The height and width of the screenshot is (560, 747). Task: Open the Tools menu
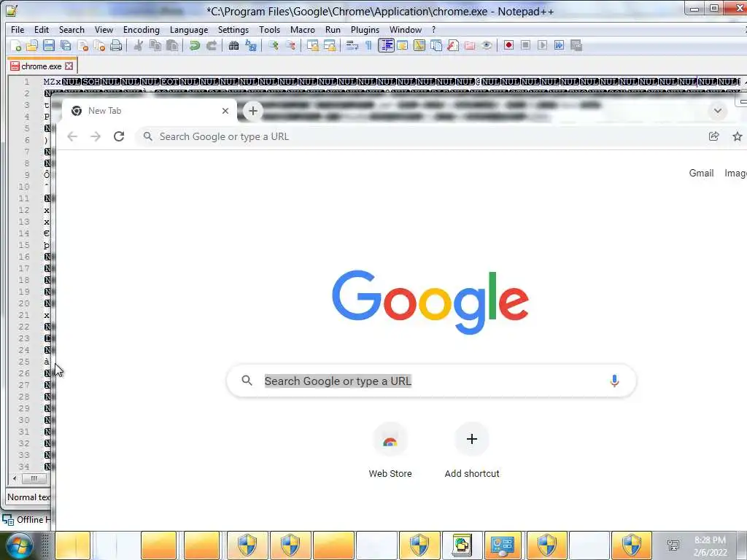point(270,29)
